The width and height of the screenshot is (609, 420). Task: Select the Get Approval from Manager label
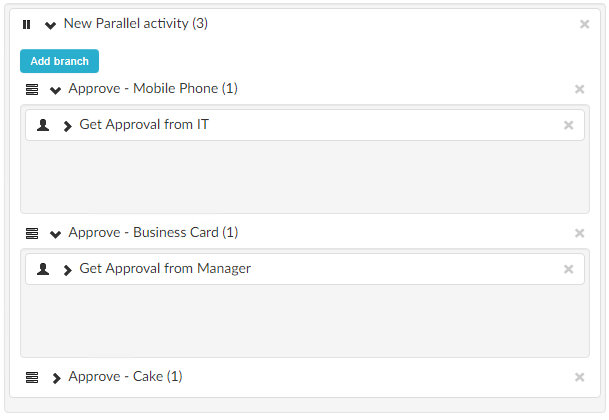165,268
